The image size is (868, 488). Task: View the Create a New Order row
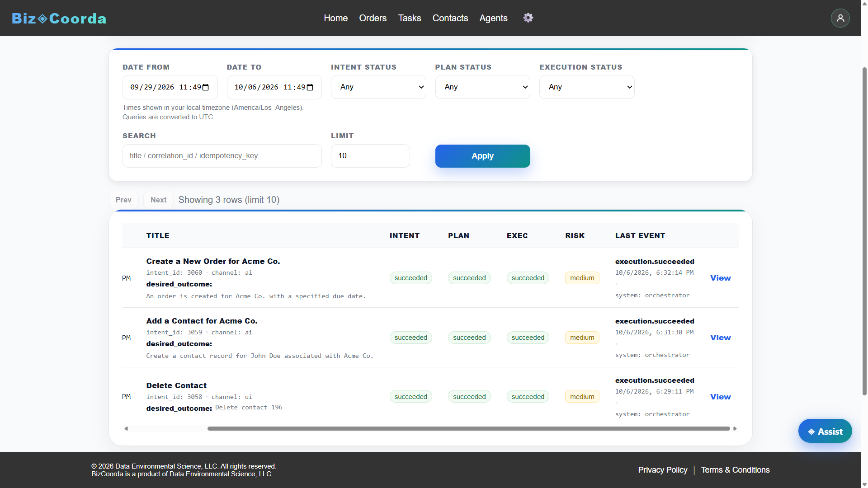[720, 278]
